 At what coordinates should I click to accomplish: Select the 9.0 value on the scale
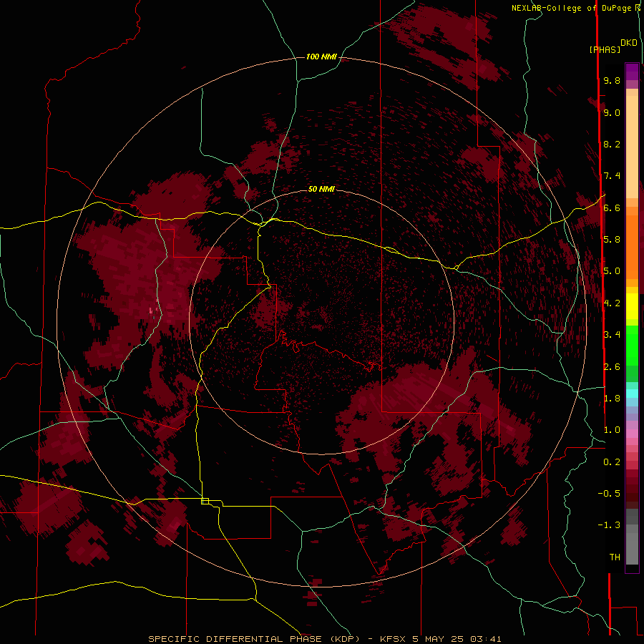[612, 112]
